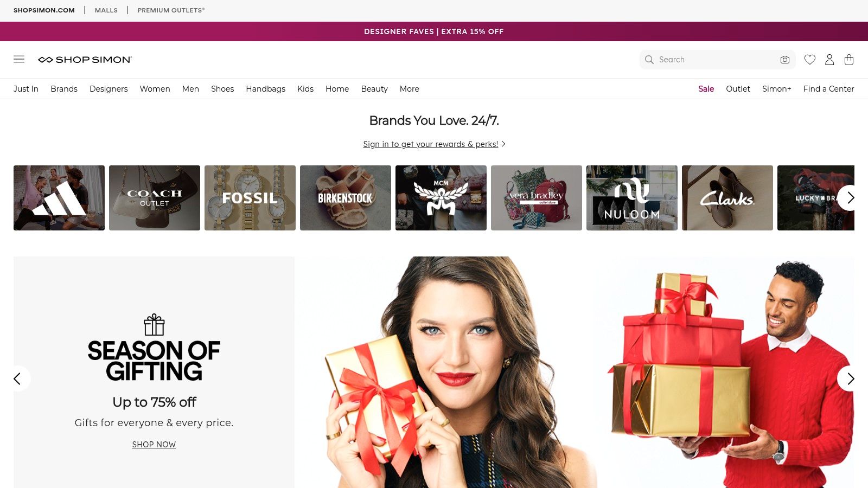Click the search magnifier icon

(649, 60)
